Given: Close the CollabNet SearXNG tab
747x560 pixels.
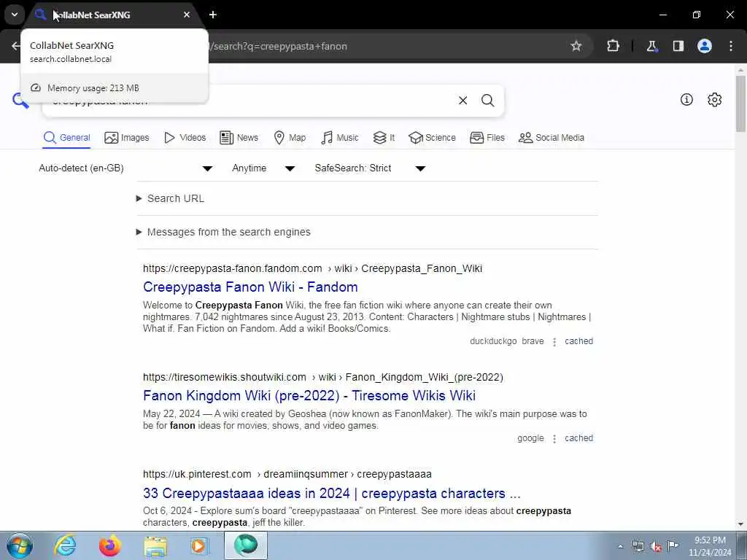Looking at the screenshot, I should pyautogui.click(x=187, y=15).
